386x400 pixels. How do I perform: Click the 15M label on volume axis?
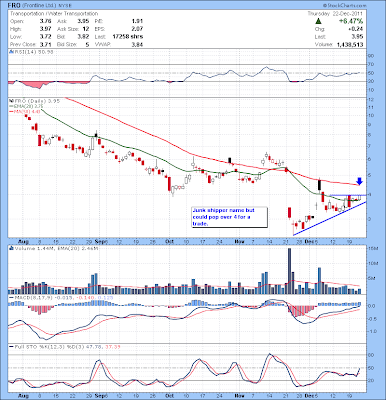pyautogui.click(x=372, y=248)
